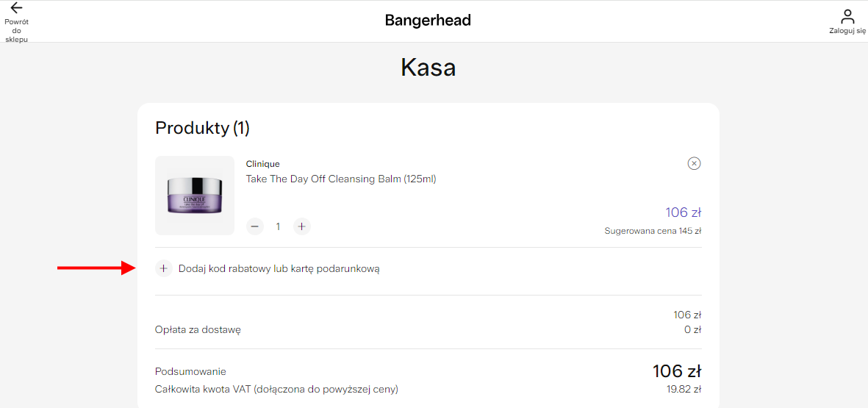Click 'Dodaj kod rabatowy lub kartę podarunkową'

coord(279,269)
